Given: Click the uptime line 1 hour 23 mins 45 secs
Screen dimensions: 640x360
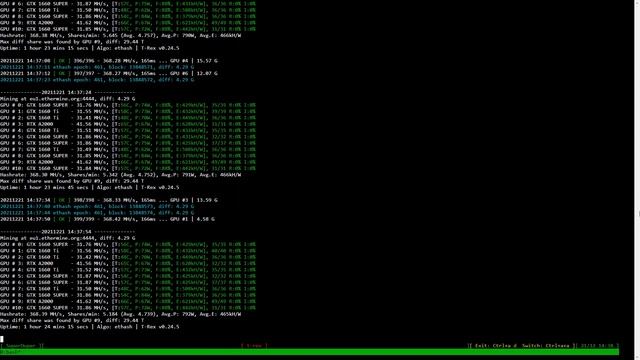Looking at the screenshot, I should [89, 187].
